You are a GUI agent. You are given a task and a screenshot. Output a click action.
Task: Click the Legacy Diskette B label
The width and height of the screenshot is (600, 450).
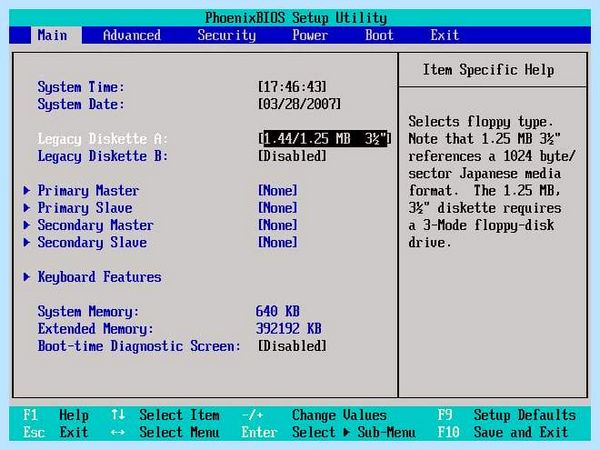103,156
